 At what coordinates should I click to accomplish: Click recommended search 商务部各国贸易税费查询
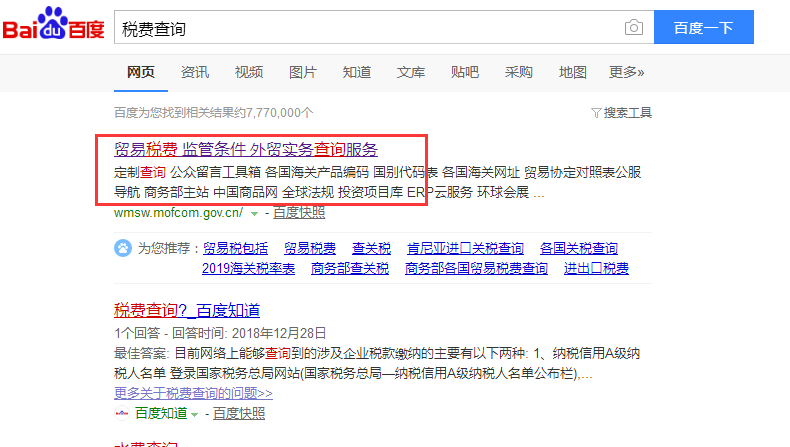(x=476, y=269)
